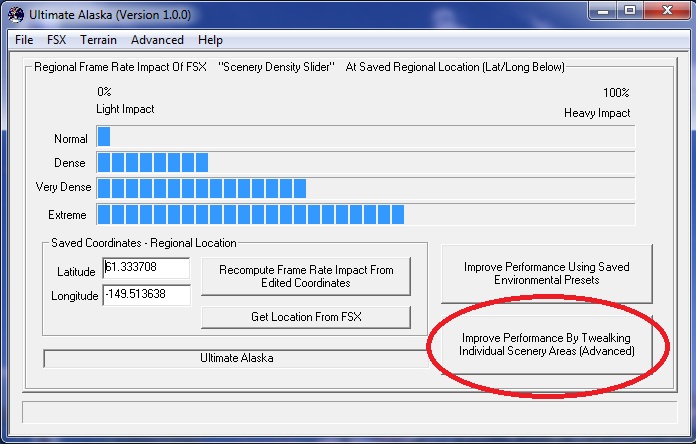
Task: Click the 'Light Impact' label
Action: (x=125, y=109)
